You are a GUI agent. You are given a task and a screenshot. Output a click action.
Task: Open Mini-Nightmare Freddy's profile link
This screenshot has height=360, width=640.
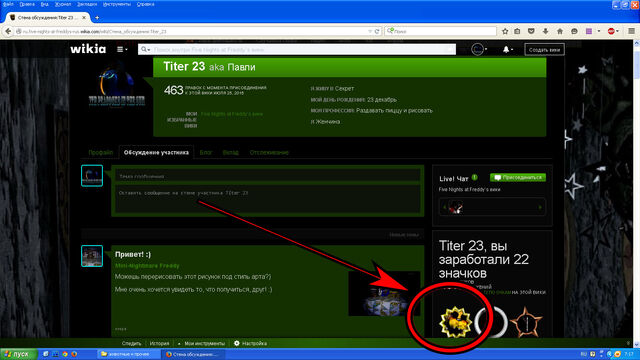(x=147, y=266)
